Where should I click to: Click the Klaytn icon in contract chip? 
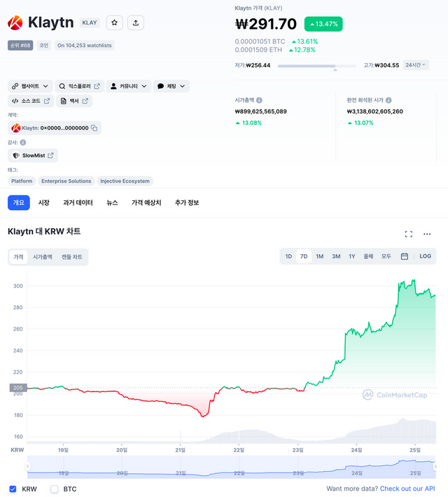(x=15, y=128)
